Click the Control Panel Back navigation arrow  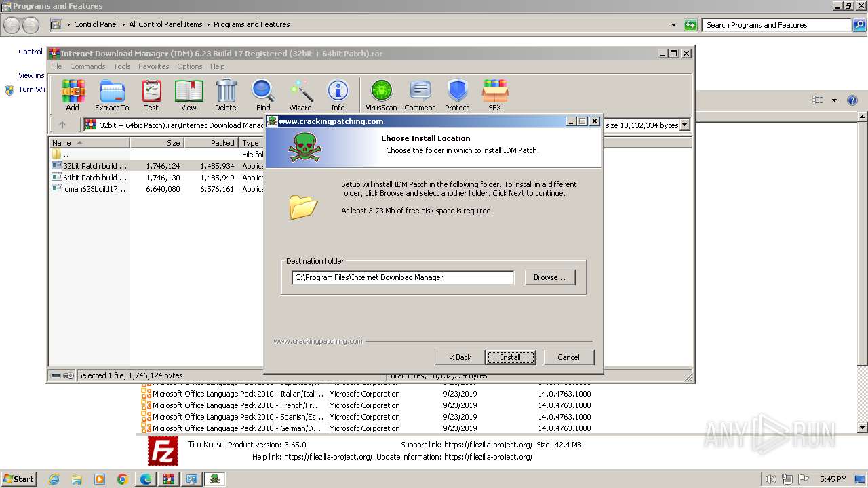[x=12, y=26]
